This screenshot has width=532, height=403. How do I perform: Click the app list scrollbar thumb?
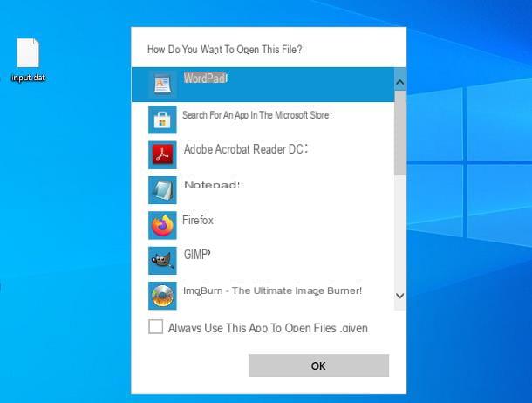pos(400,133)
